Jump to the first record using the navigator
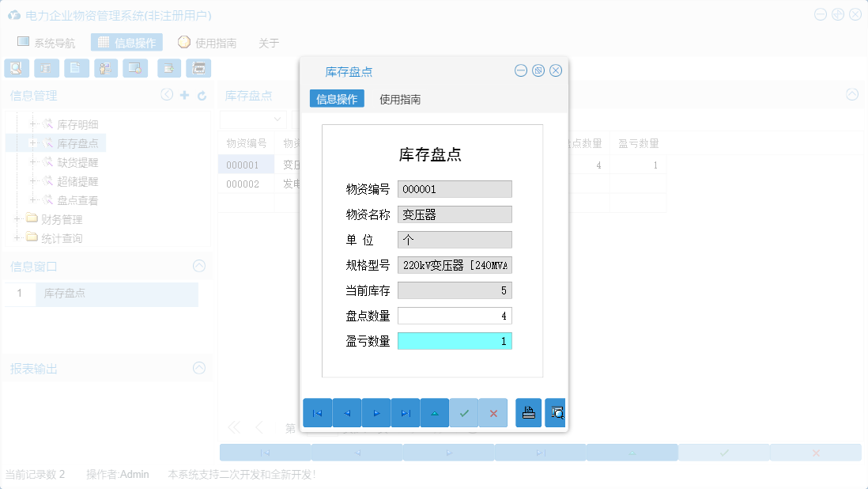The image size is (868, 489). click(x=317, y=412)
